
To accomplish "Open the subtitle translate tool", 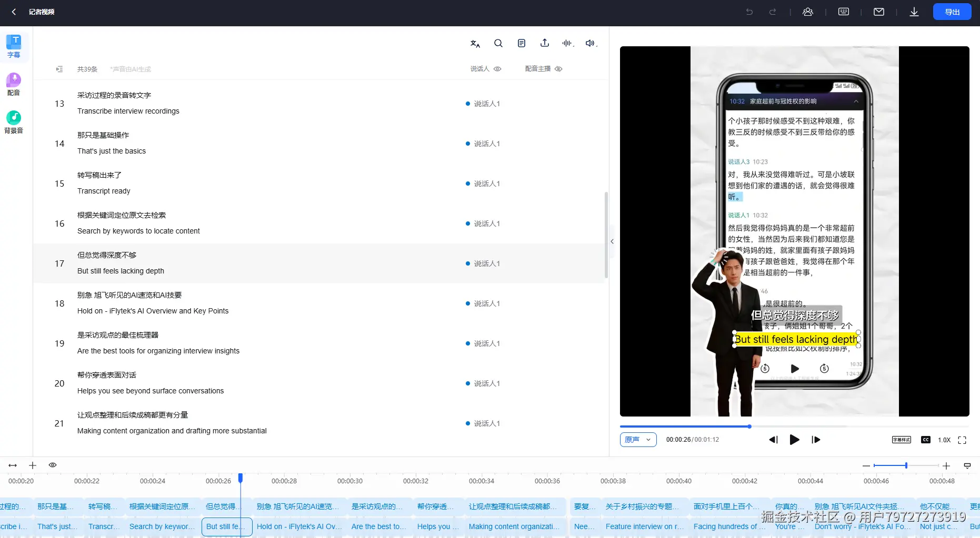I will [475, 44].
